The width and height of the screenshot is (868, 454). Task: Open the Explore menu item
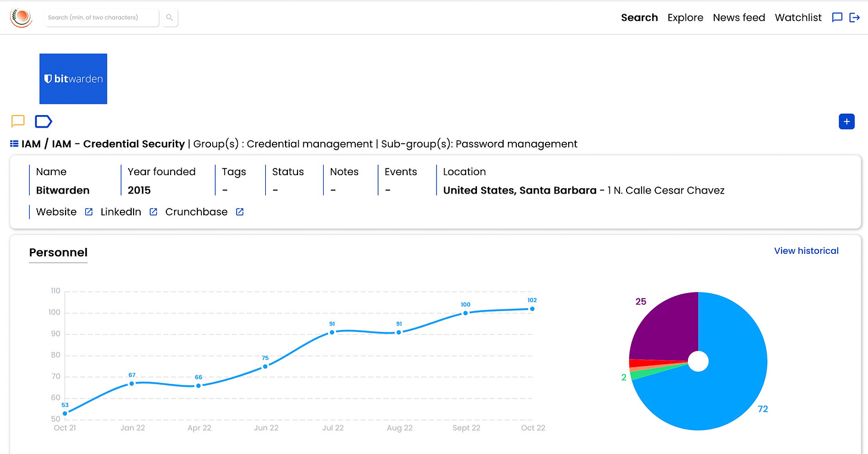685,17
